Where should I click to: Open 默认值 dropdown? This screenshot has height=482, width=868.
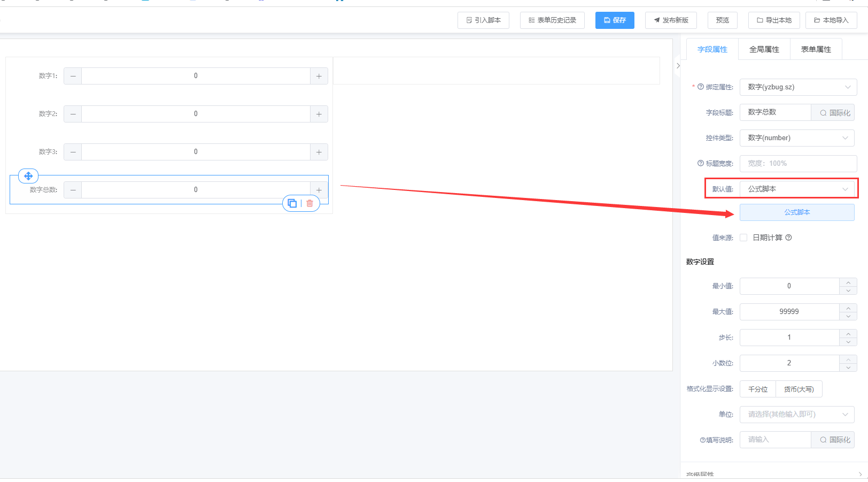coord(797,189)
